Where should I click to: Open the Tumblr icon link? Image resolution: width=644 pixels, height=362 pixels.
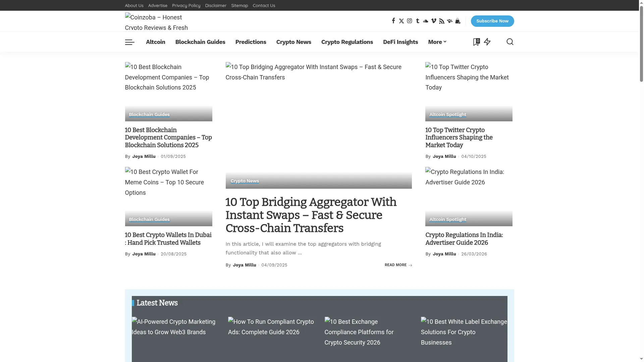pyautogui.click(x=418, y=21)
